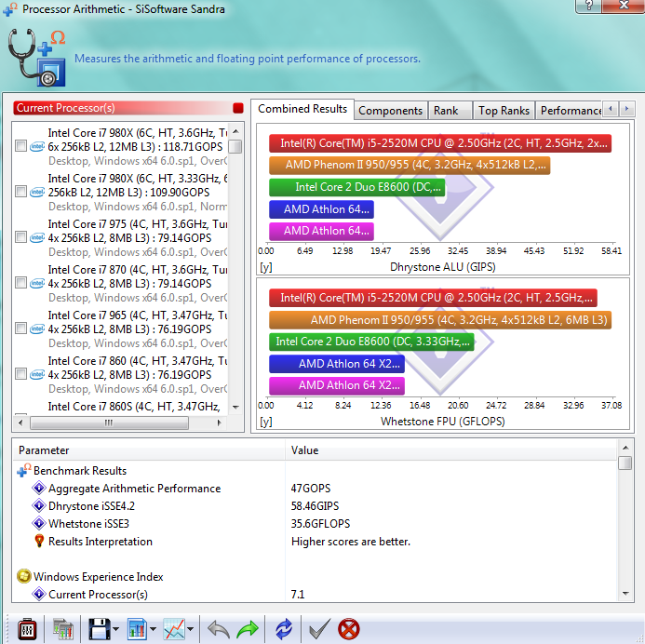Open the line graph icon dropdown arrow
Screen dimensions: 645x644
tap(190, 629)
